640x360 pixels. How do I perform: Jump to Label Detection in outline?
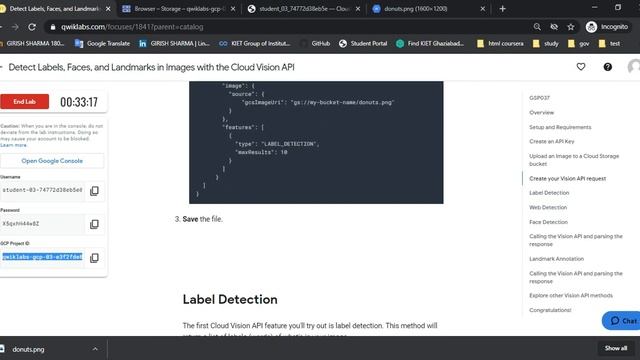549,193
